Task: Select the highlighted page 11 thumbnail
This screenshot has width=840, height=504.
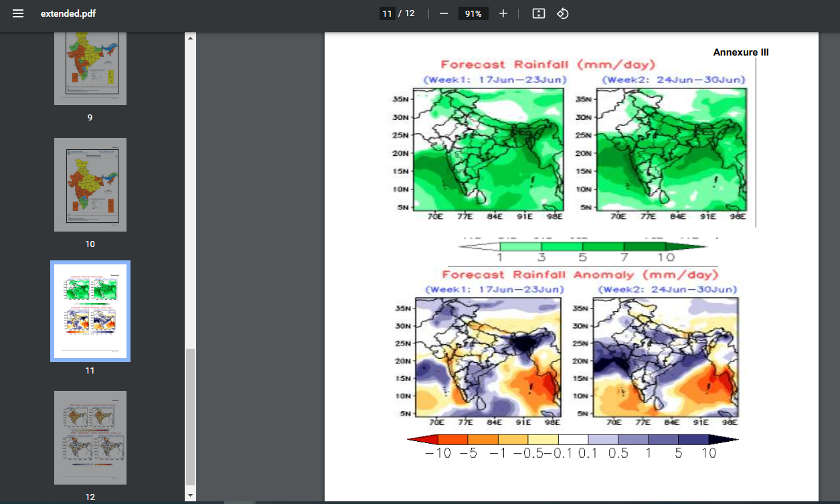Action: click(x=90, y=311)
